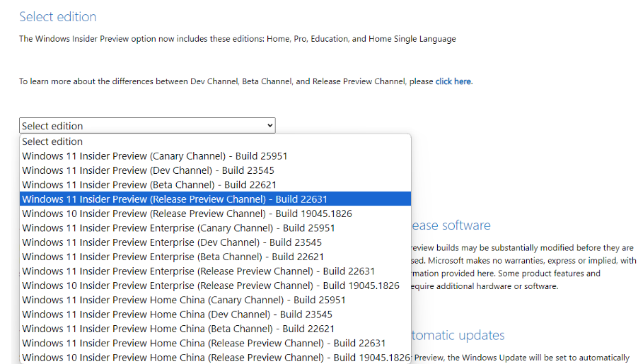Choose the placeholder 'Select edition' list option
This screenshot has width=638, height=364.
pyautogui.click(x=215, y=141)
